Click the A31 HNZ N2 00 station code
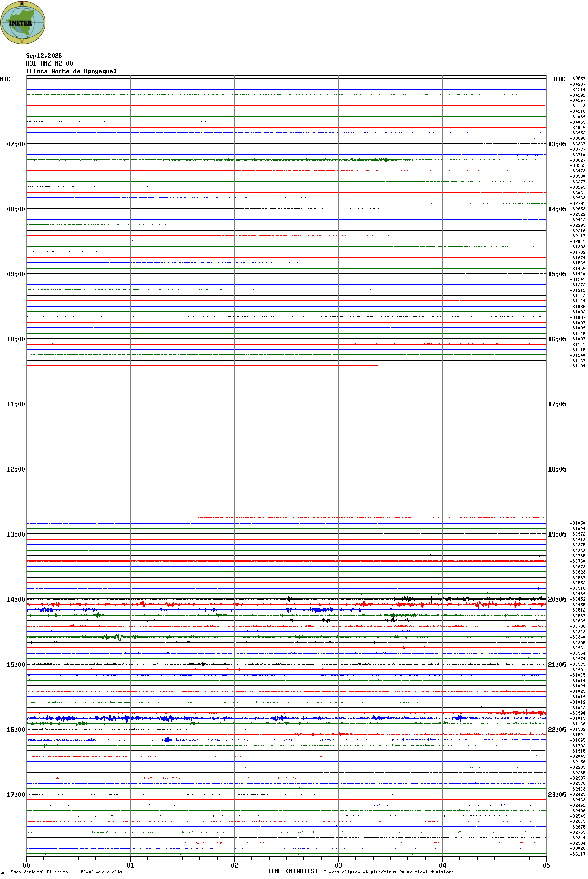 49,63
